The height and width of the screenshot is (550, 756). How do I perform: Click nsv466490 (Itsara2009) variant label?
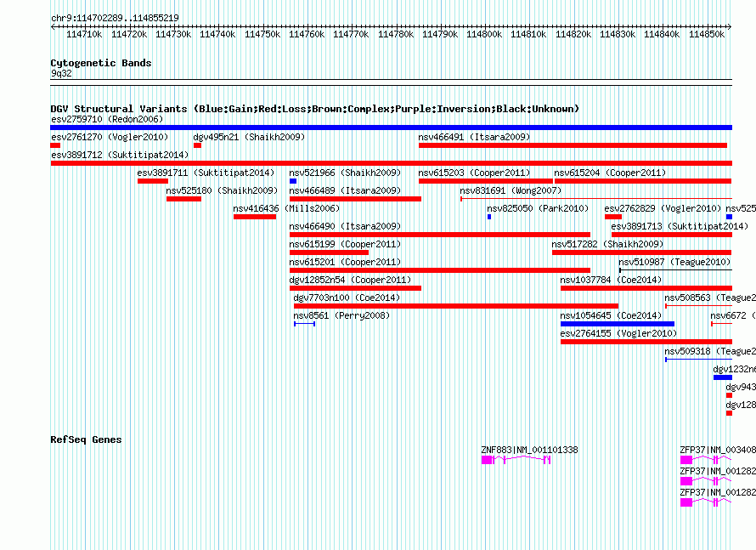click(x=345, y=226)
